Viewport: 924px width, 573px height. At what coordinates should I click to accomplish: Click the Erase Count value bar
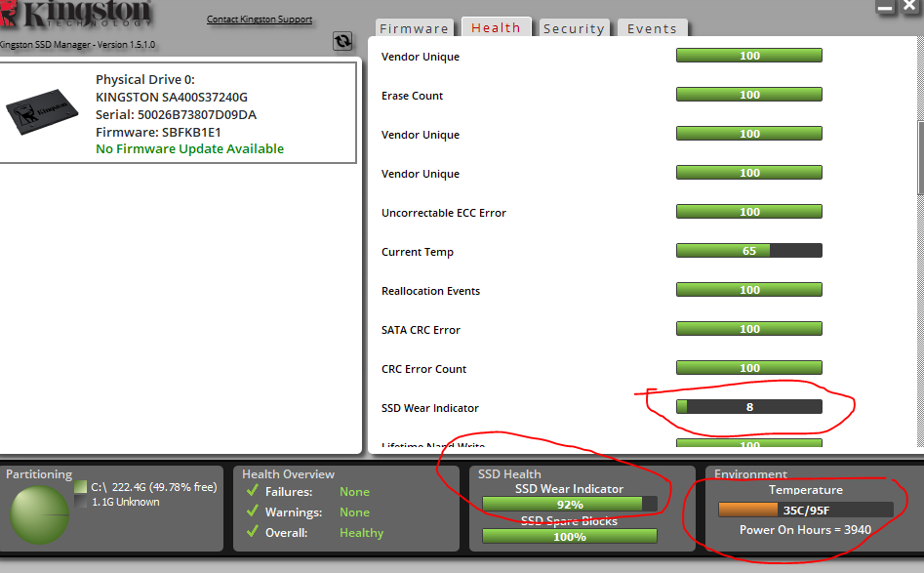pyautogui.click(x=749, y=95)
